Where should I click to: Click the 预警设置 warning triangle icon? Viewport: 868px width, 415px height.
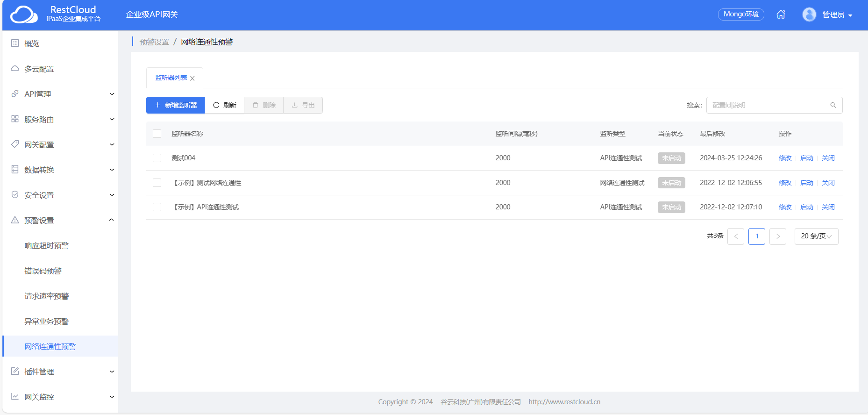[15, 220]
